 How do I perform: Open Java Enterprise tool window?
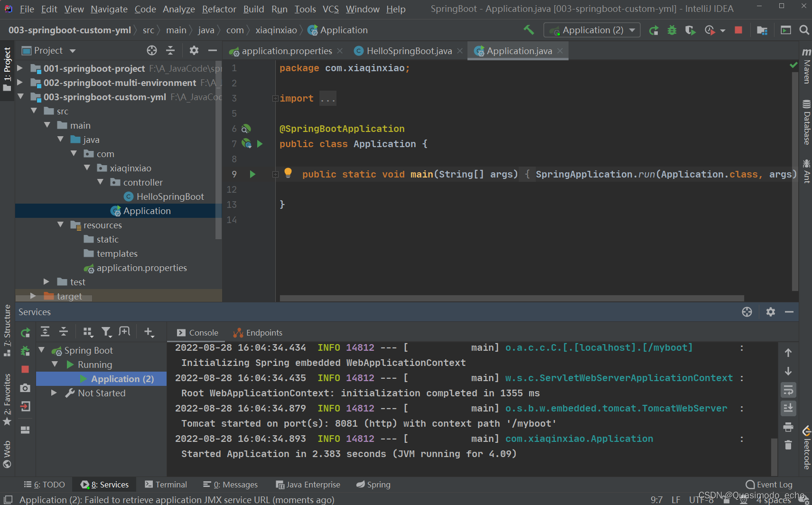pos(308,485)
